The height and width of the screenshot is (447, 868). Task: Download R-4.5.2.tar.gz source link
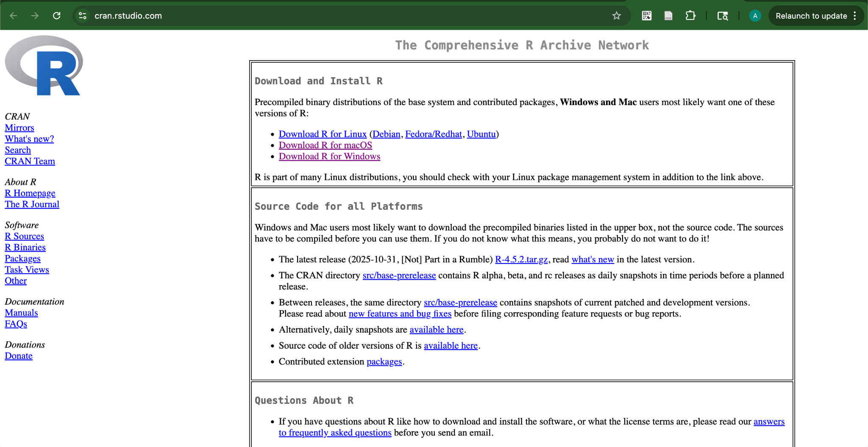(521, 259)
